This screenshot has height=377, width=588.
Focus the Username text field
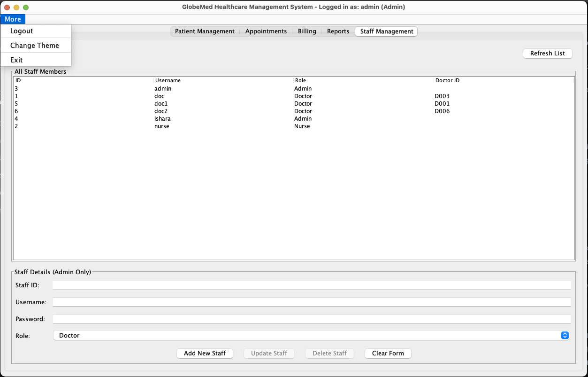[x=311, y=302]
